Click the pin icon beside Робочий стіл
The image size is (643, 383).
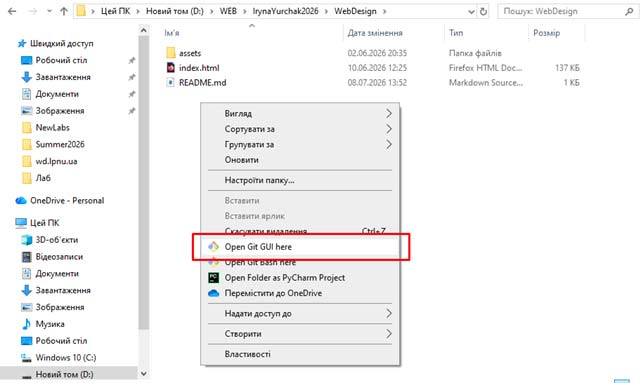[132, 60]
